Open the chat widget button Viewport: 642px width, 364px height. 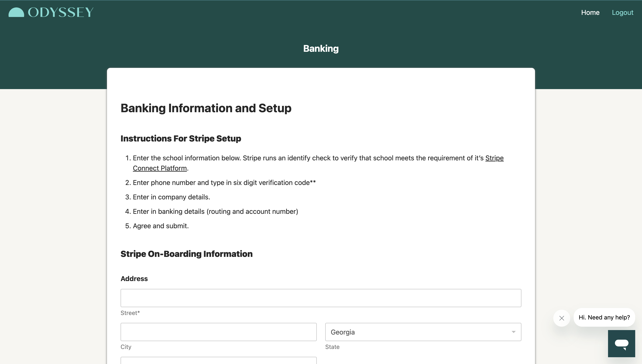tap(621, 343)
